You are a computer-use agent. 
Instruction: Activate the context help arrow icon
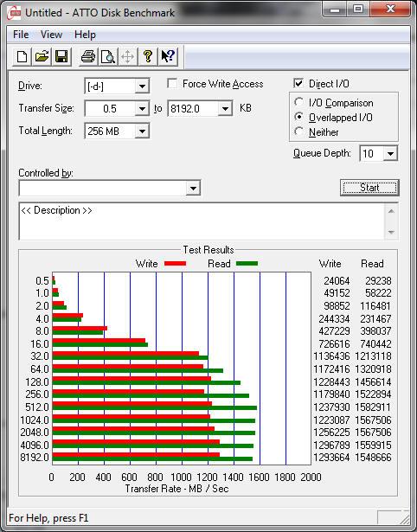[168, 56]
